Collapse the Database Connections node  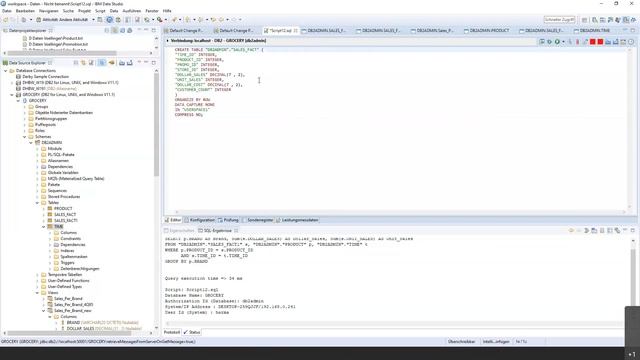(6, 71)
